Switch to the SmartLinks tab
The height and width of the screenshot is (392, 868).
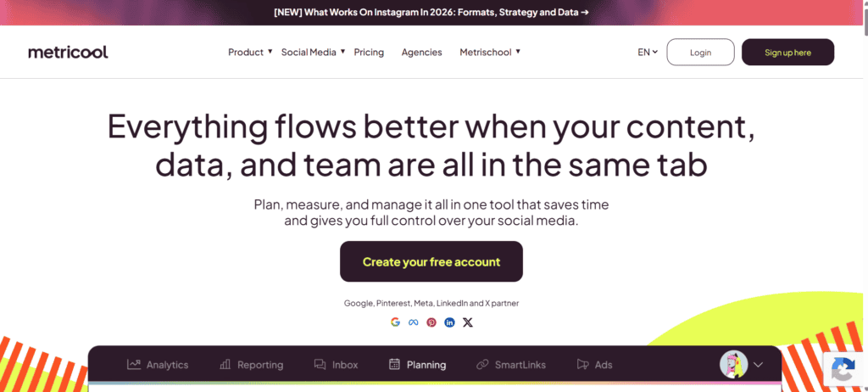(x=511, y=364)
